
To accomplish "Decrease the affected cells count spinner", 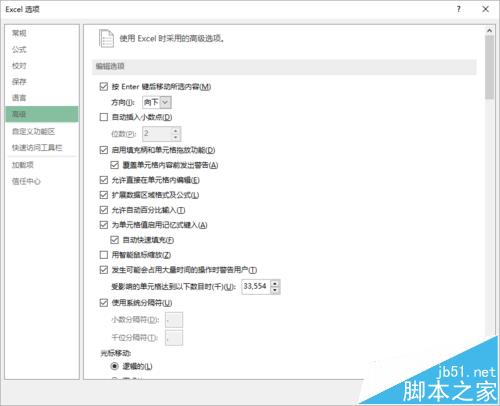I will [275, 290].
